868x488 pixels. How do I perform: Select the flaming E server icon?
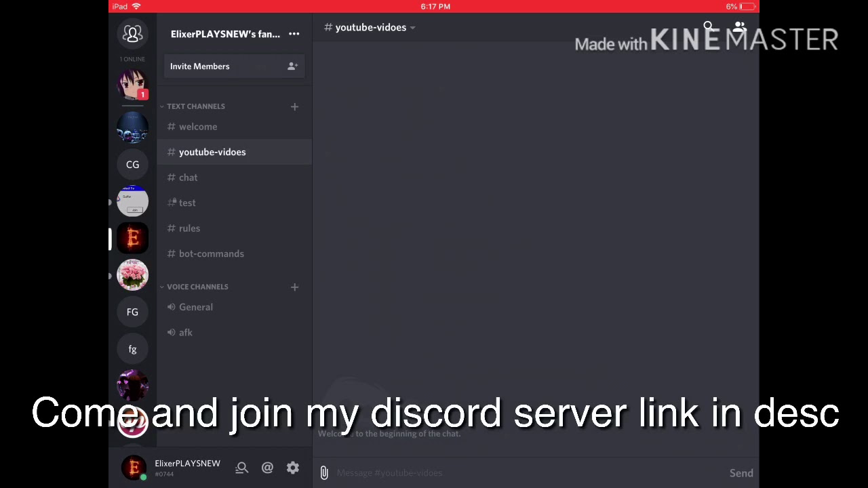click(132, 239)
